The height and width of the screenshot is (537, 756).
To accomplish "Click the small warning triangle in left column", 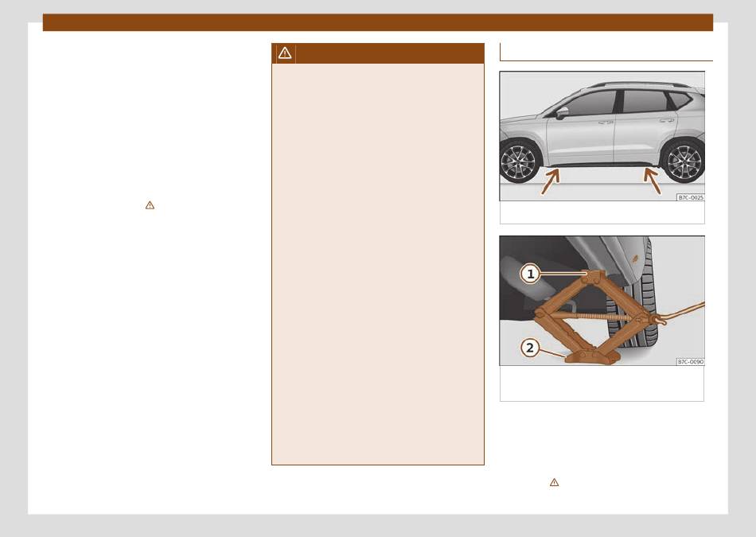I will [150, 205].
